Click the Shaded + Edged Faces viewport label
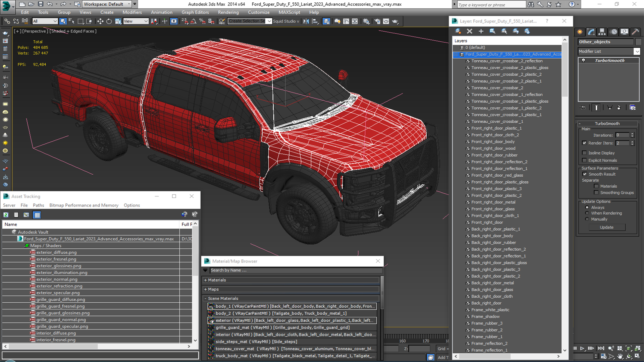The width and height of the screenshot is (644, 362). [x=73, y=31]
